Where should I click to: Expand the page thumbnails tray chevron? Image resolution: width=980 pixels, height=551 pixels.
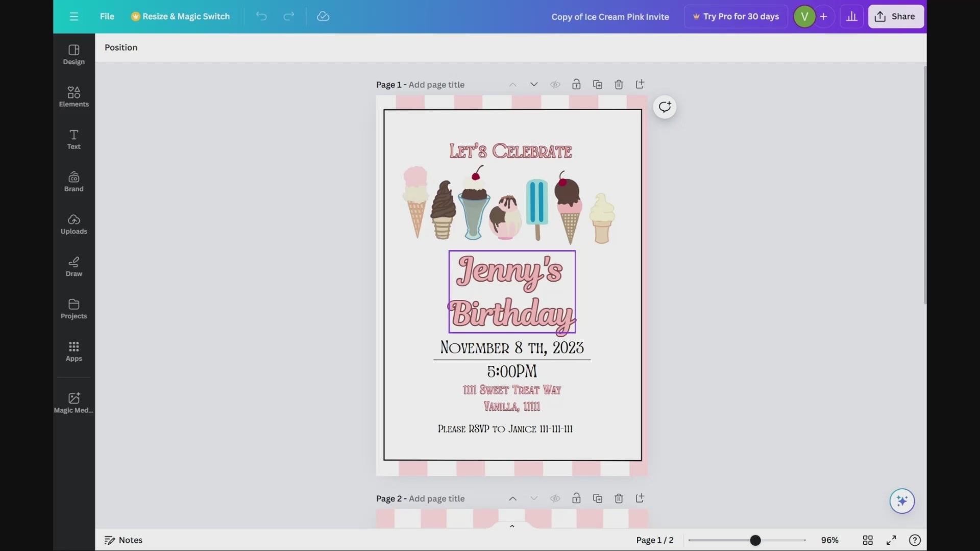[x=512, y=526]
